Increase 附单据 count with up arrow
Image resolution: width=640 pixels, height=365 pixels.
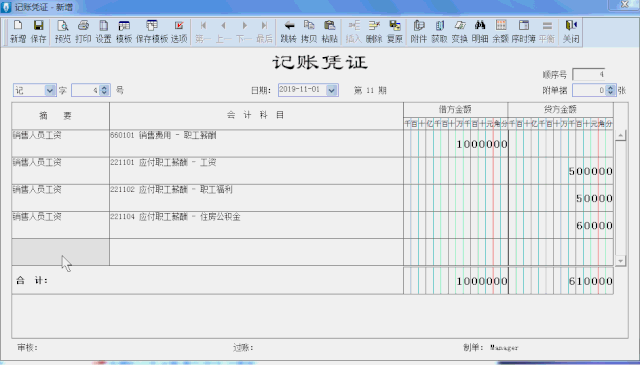pos(610,87)
